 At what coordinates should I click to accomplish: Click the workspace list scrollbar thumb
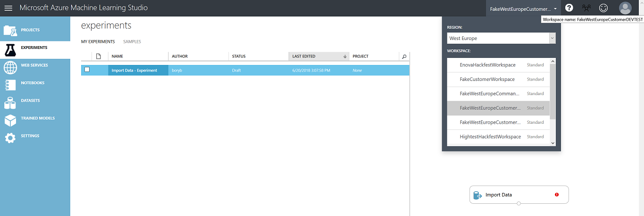click(x=553, y=91)
